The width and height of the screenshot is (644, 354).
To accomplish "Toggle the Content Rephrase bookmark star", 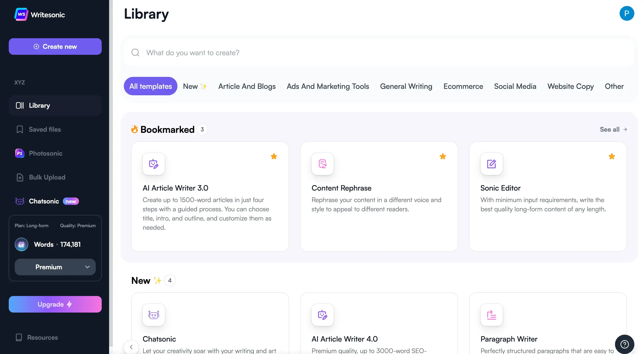I will coord(443,157).
